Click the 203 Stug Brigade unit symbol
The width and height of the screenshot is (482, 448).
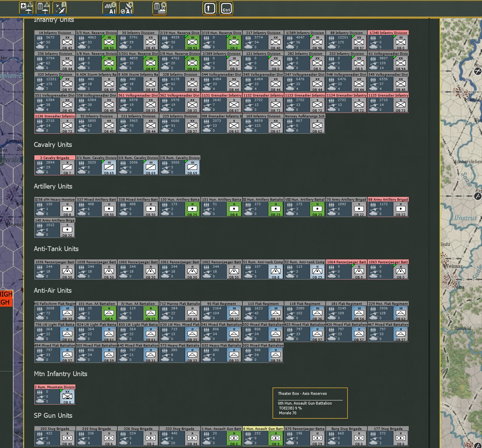click(x=67, y=438)
